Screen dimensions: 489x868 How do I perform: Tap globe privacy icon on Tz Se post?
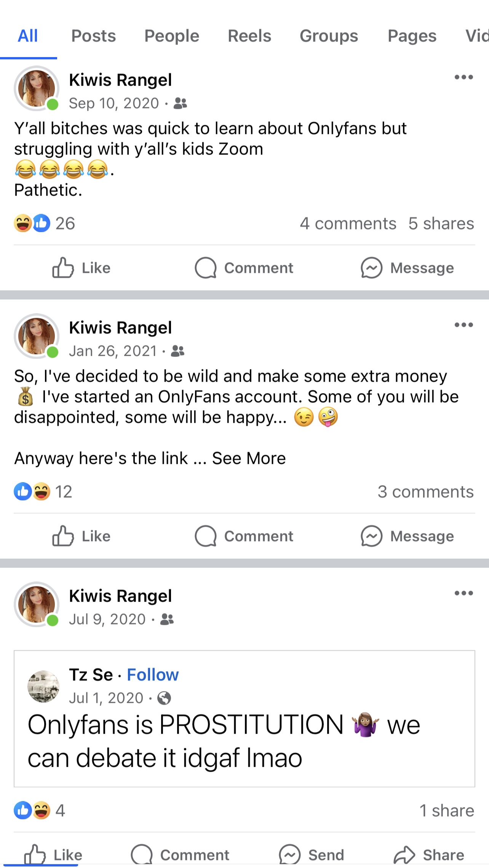164,698
